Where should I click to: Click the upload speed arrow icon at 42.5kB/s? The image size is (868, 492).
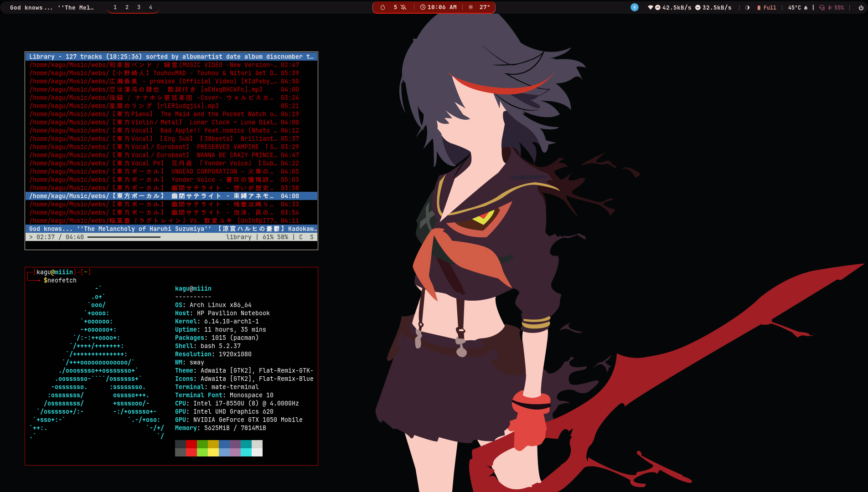657,7
